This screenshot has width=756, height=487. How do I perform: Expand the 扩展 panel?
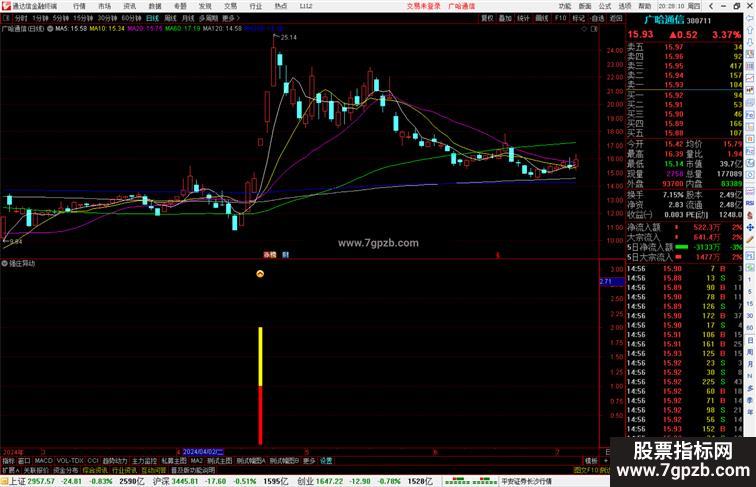pos(10,470)
